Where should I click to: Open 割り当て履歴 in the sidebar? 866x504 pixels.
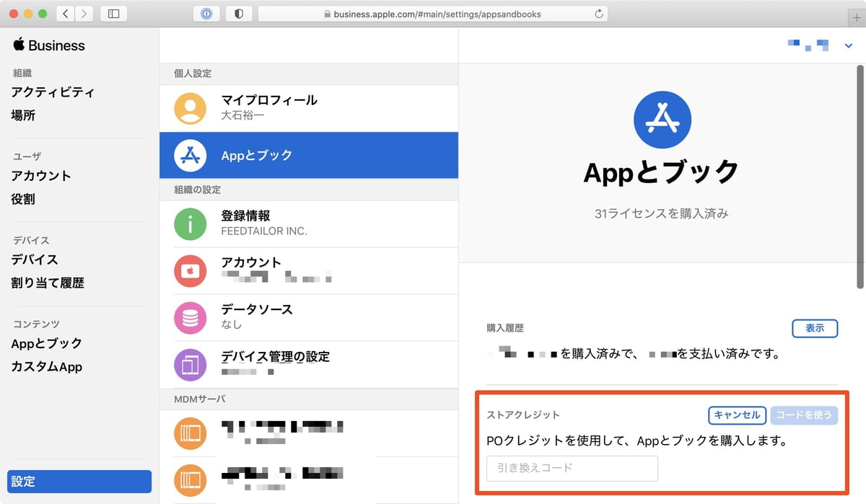[48, 283]
